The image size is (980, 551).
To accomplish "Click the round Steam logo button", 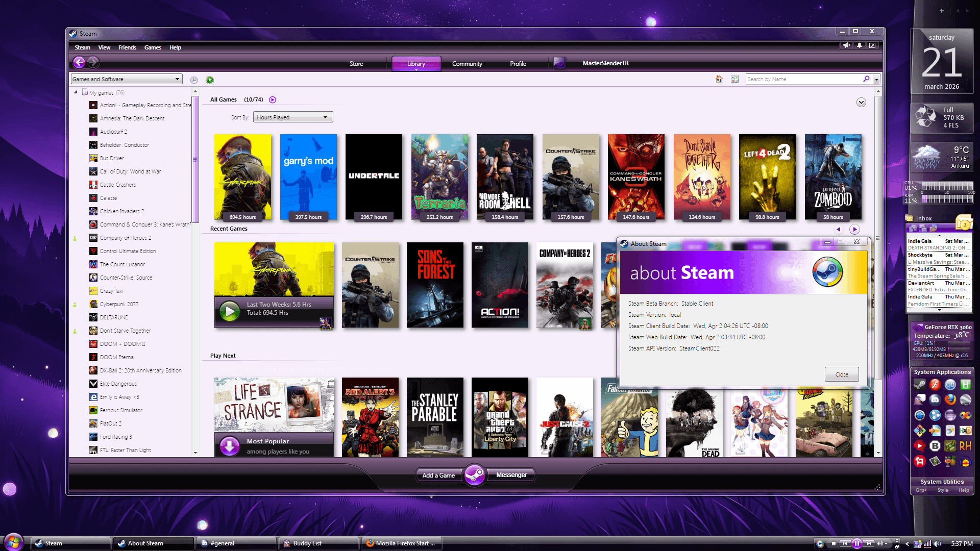I will click(x=475, y=475).
